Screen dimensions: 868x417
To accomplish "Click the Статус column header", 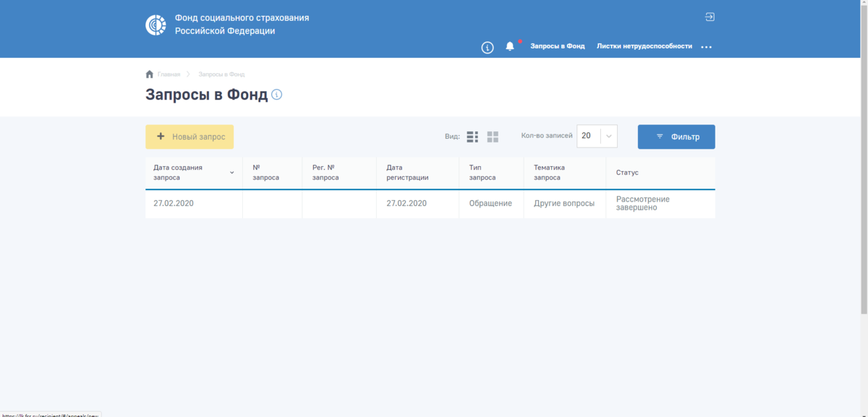I will point(660,173).
